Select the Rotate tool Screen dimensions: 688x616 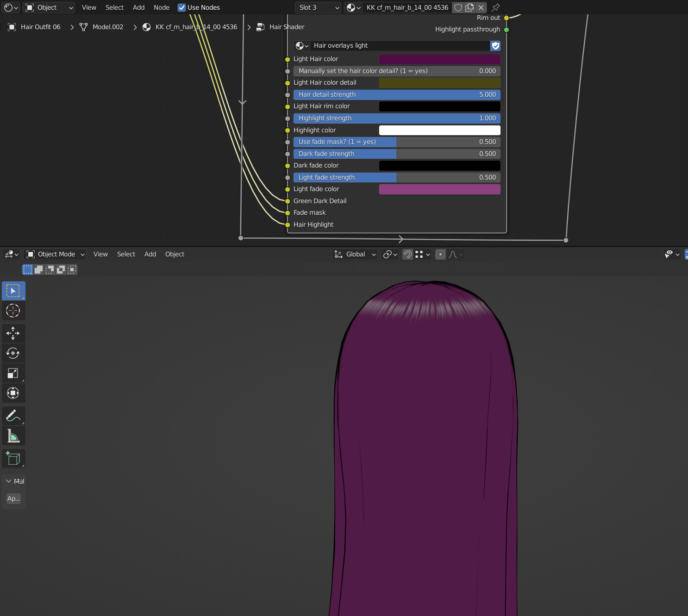pos(13,353)
